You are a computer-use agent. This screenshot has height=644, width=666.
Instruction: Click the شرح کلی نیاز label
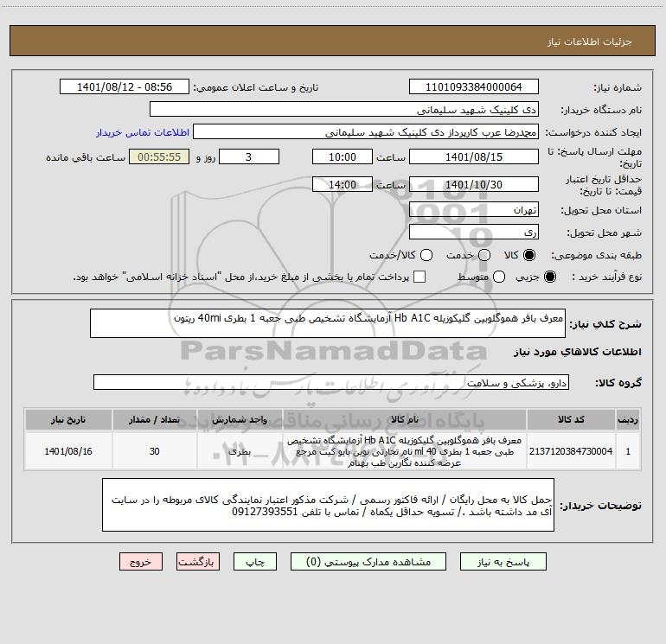(605, 324)
